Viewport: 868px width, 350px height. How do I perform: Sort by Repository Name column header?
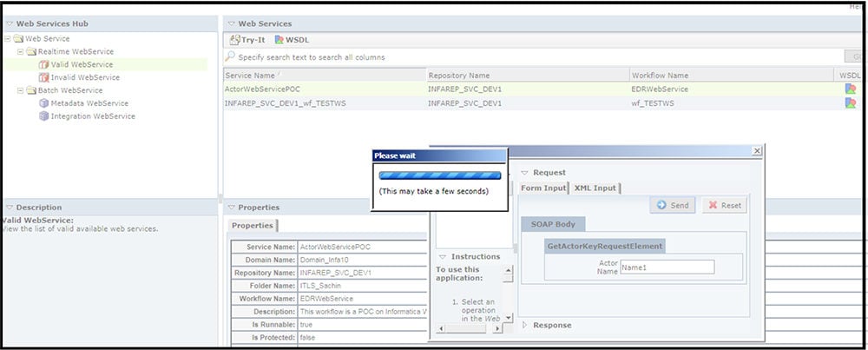(x=528, y=76)
